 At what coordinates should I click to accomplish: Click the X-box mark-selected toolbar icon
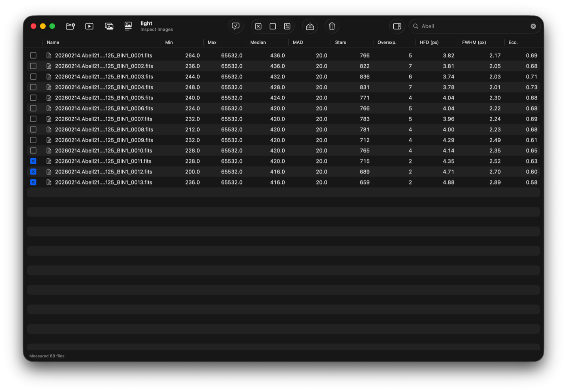coord(258,26)
